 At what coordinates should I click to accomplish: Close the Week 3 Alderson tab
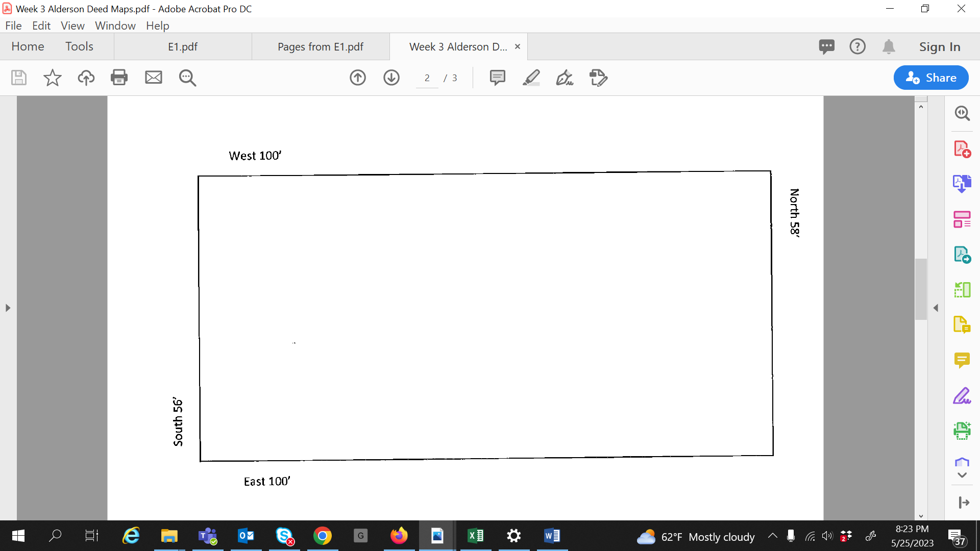pos(517,46)
